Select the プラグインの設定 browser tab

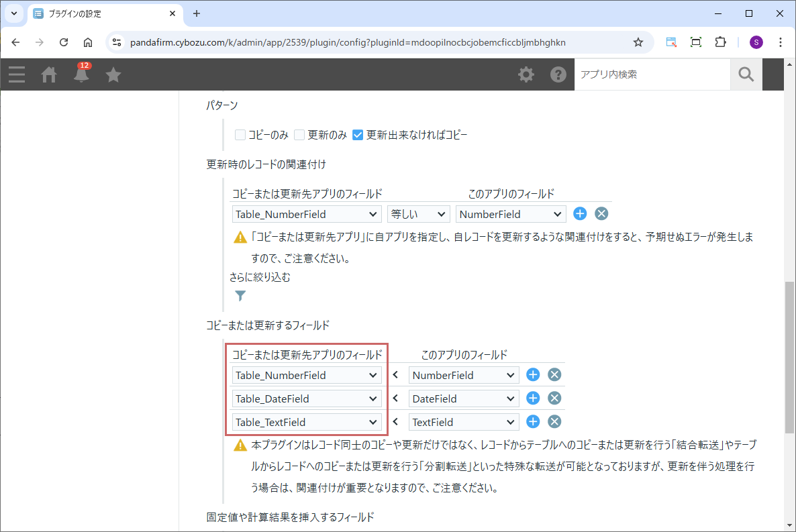[x=104, y=13]
